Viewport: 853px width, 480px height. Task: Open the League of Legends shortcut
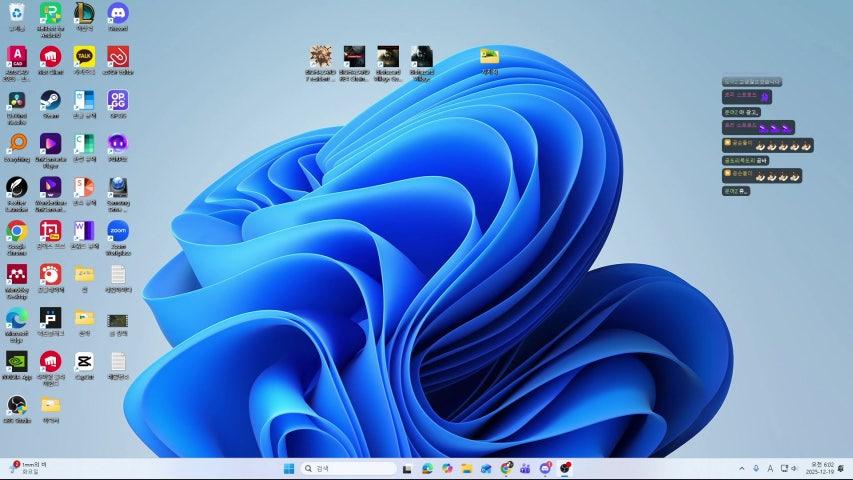tap(84, 13)
